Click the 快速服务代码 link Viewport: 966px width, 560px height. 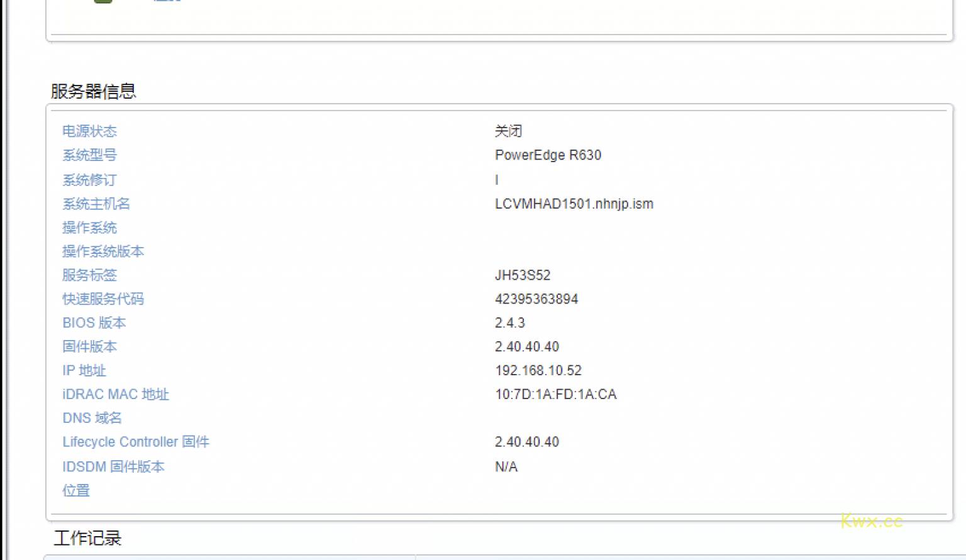click(x=103, y=299)
